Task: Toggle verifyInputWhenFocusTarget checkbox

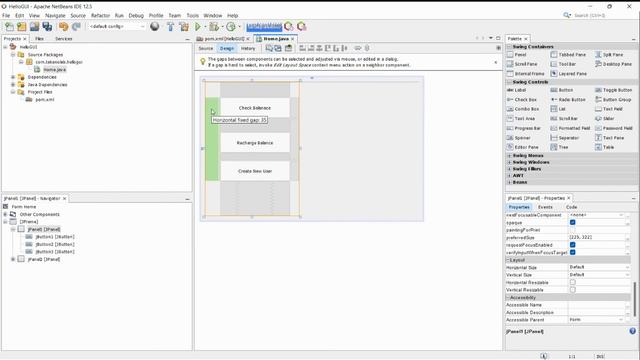Action: (573, 252)
